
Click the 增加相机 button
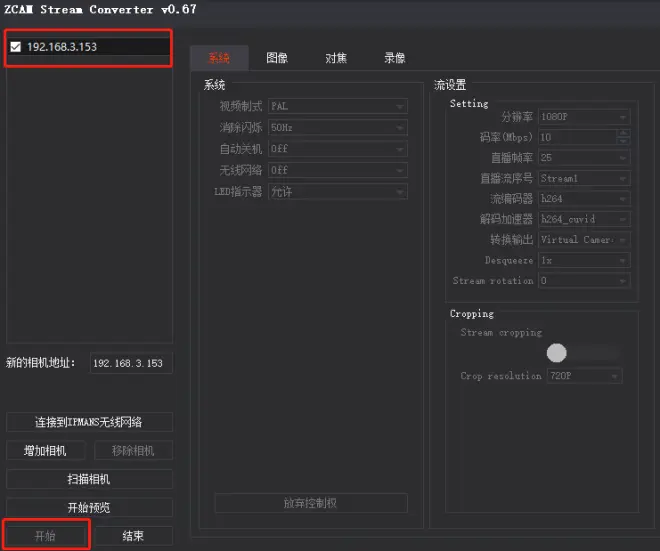tap(45, 450)
